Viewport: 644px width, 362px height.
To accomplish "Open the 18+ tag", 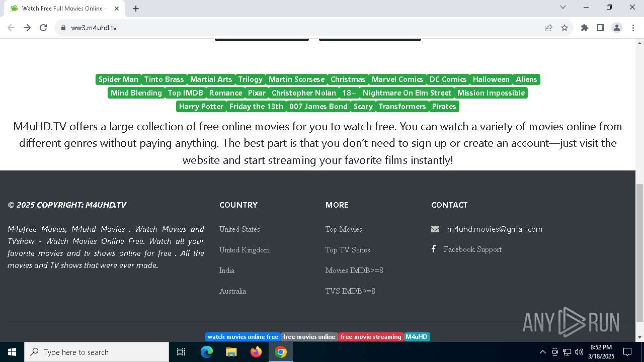I will pos(349,93).
